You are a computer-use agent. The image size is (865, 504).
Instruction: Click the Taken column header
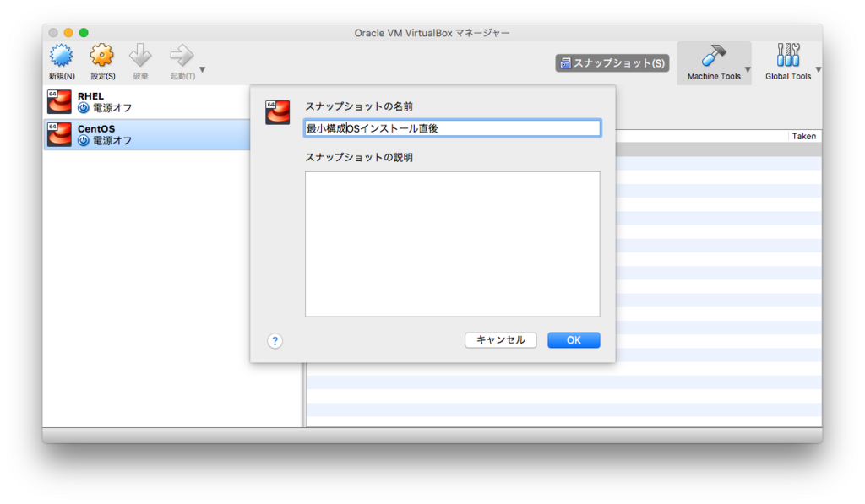click(803, 136)
